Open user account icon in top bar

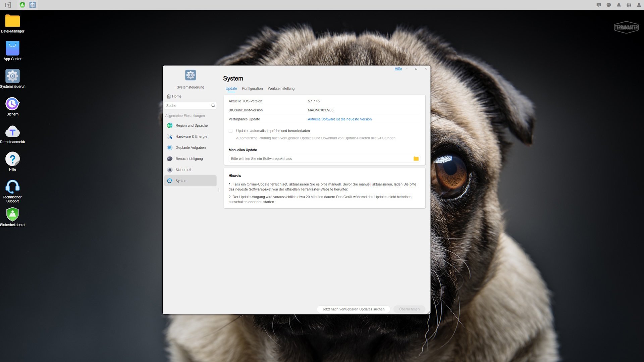click(x=639, y=5)
